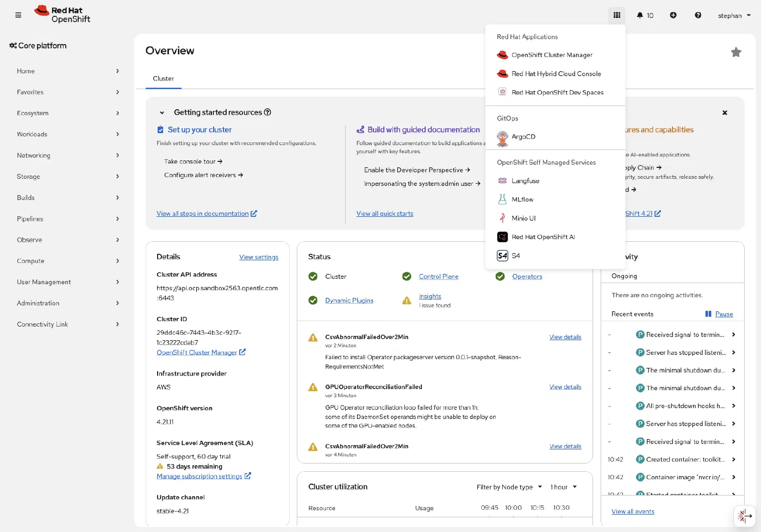Screen dimensions: 761x532
Task: Expand the Observe navigation section
Action: click(x=68, y=240)
